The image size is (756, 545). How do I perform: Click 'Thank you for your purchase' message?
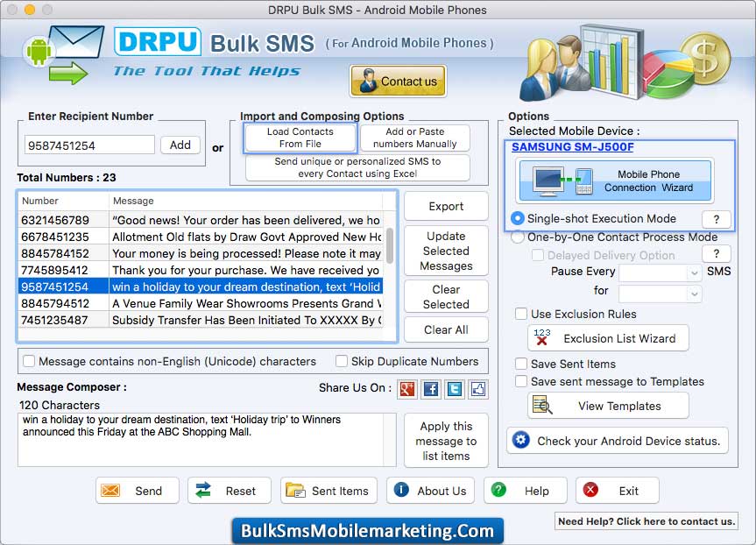point(245,270)
